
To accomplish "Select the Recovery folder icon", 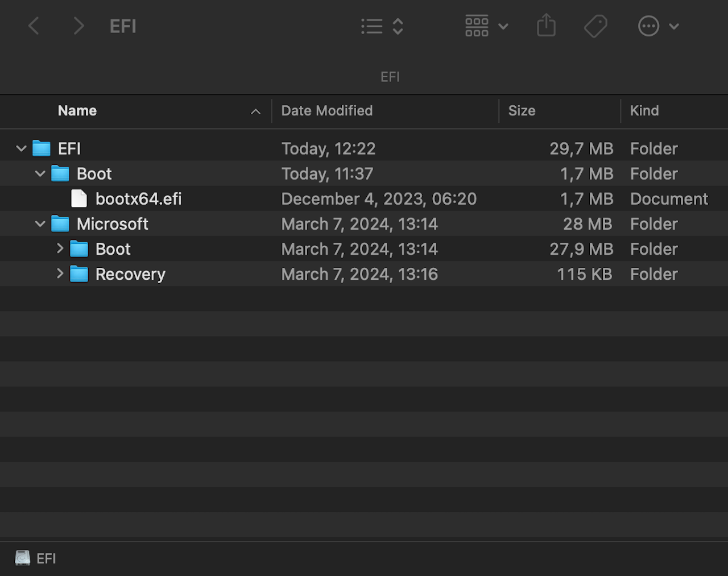I will [79, 274].
